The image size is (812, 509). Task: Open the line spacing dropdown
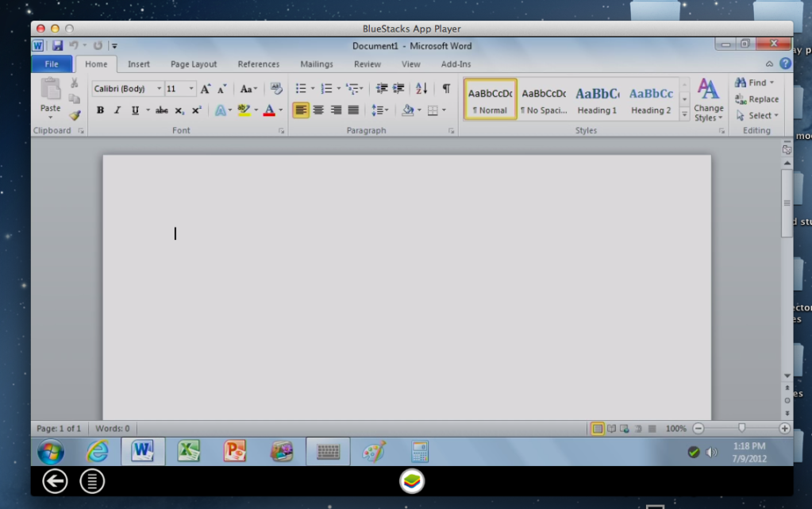point(379,110)
